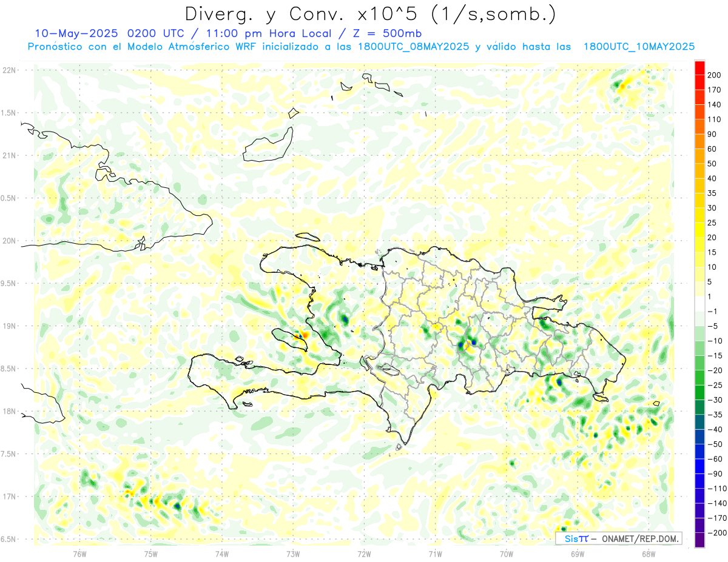Click the '90' color scale label
The width and height of the screenshot is (728, 562).
(x=712, y=134)
